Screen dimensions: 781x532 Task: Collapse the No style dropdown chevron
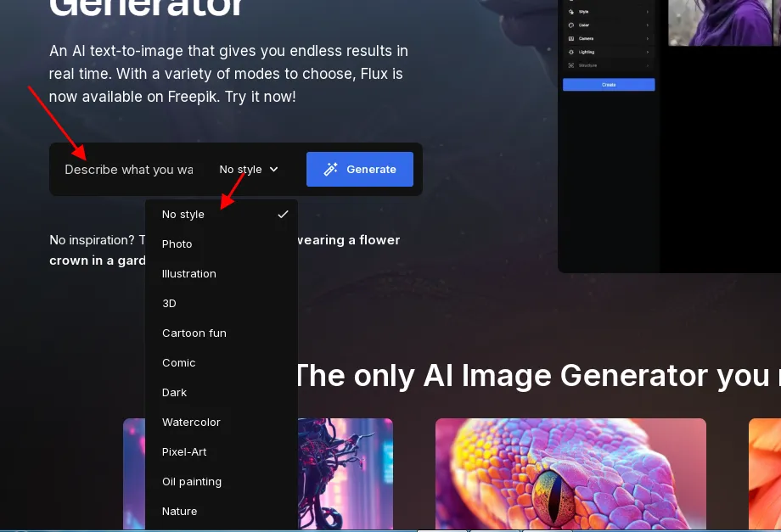pos(273,169)
